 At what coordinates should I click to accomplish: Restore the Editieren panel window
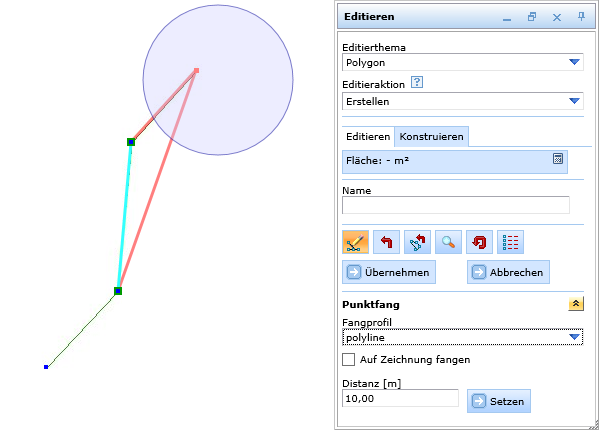click(x=531, y=16)
